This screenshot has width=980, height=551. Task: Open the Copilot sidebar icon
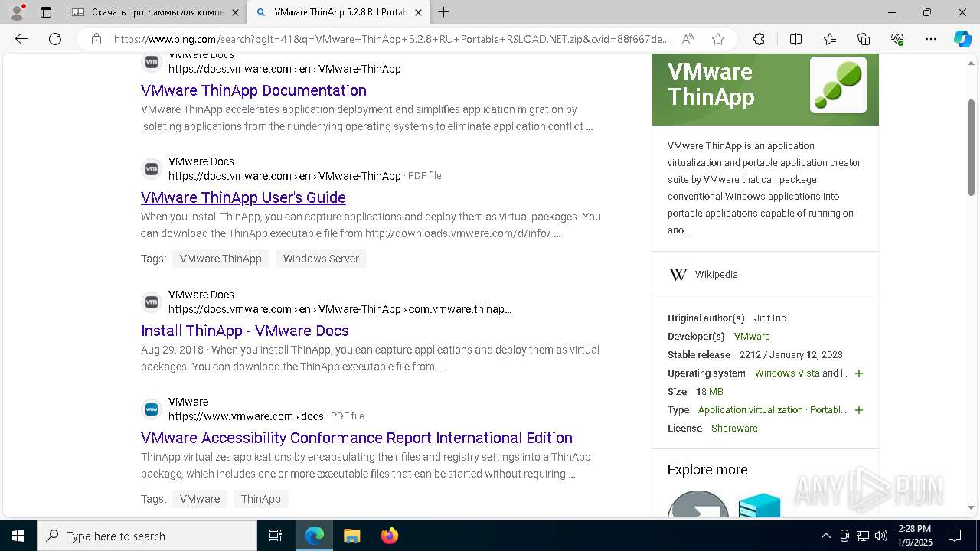click(x=963, y=39)
